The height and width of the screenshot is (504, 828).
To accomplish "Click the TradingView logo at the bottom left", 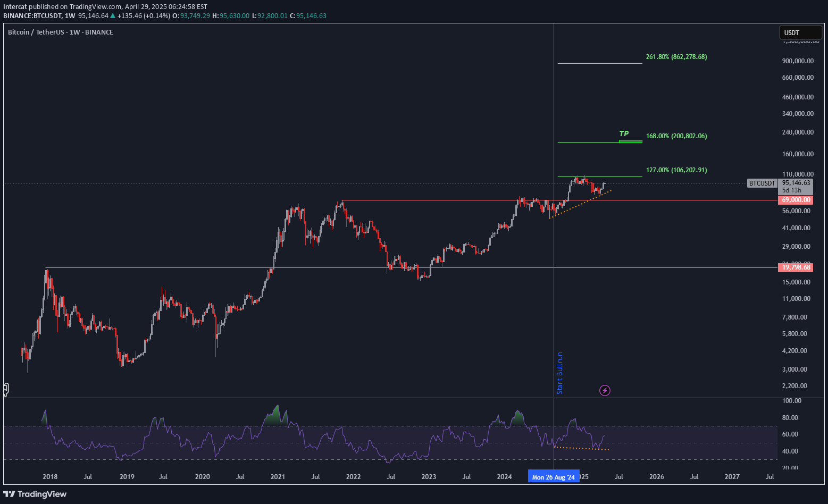I will coord(35,494).
